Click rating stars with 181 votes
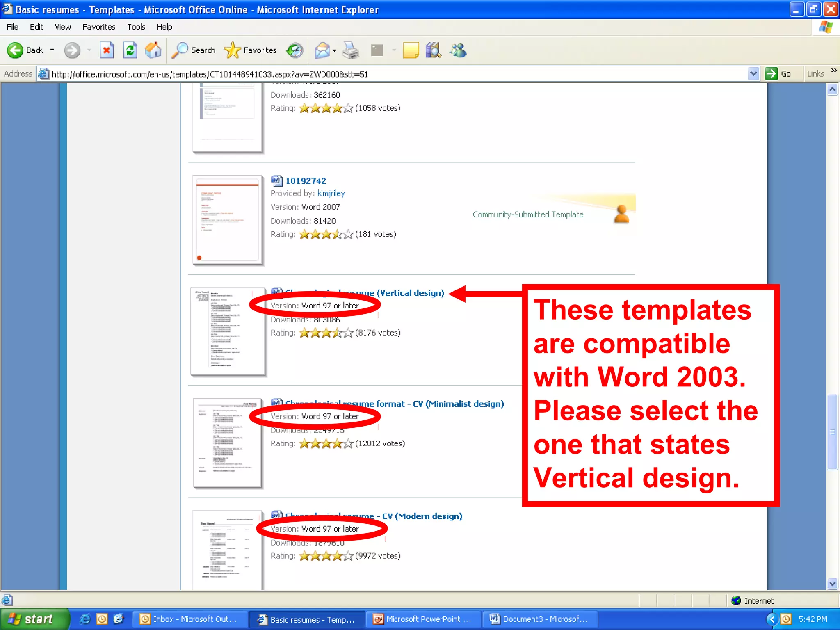The image size is (840, 630). click(326, 235)
